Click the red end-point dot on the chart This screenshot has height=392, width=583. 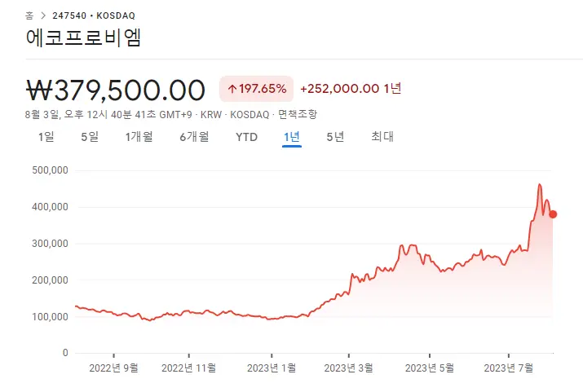point(553,214)
